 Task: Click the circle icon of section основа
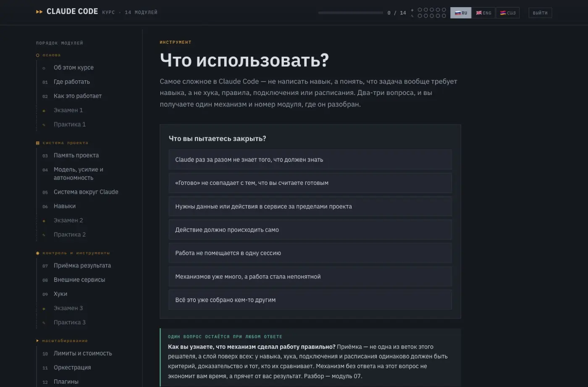click(x=38, y=55)
